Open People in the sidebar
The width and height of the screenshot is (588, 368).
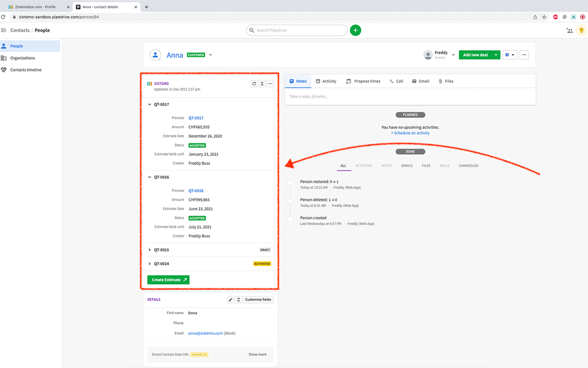pyautogui.click(x=30, y=46)
